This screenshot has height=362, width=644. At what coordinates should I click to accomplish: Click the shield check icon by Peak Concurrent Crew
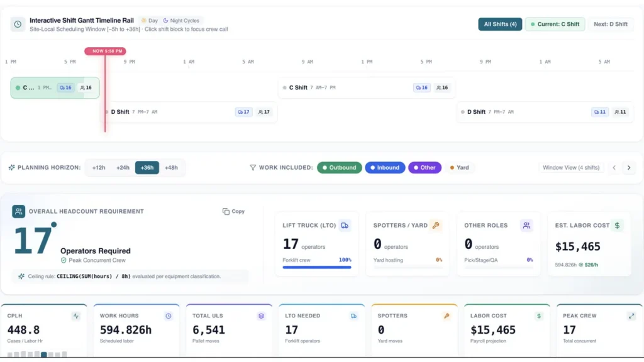[64, 260]
